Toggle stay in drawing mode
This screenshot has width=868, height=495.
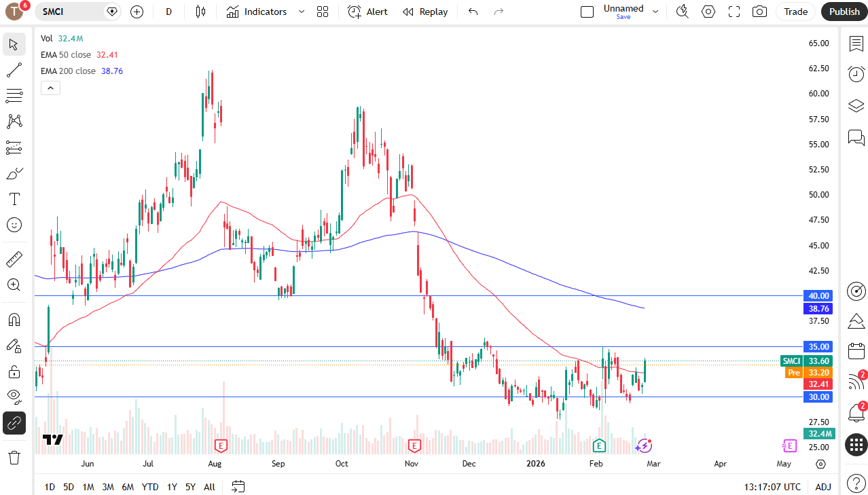point(14,346)
